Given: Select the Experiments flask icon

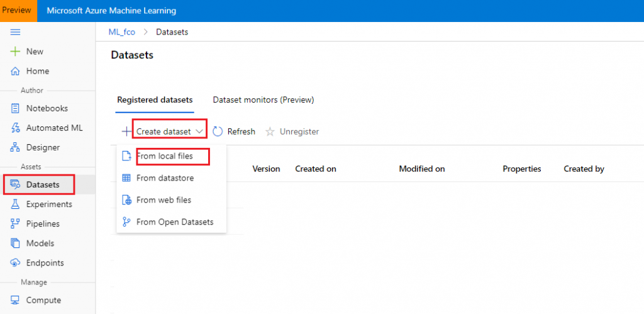Looking at the screenshot, I should tap(16, 205).
